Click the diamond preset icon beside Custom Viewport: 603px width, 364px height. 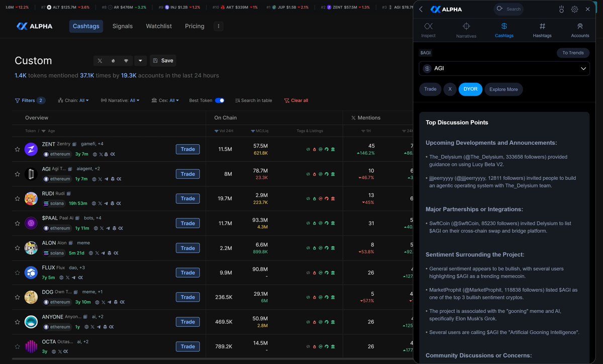[126, 60]
